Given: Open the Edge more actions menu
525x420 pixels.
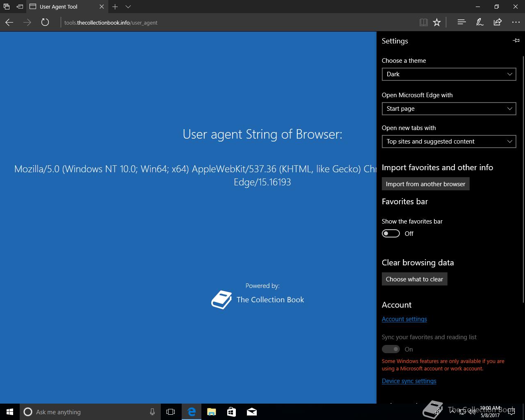Looking at the screenshot, I should (x=516, y=23).
